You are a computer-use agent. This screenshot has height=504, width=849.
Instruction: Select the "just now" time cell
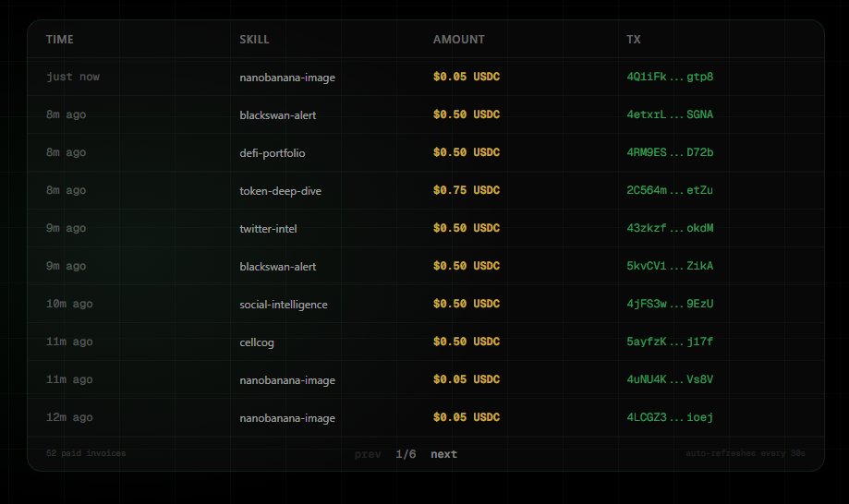click(x=73, y=77)
